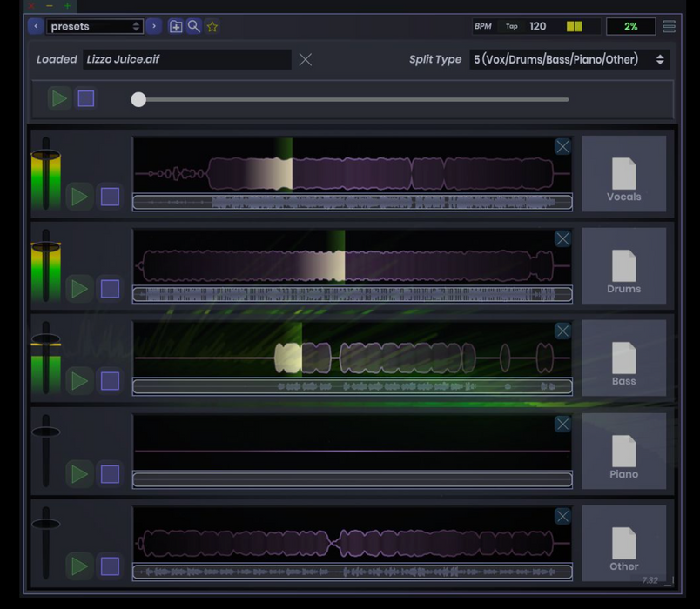Clear the loaded file Lizzo Juice.aif

tap(306, 59)
